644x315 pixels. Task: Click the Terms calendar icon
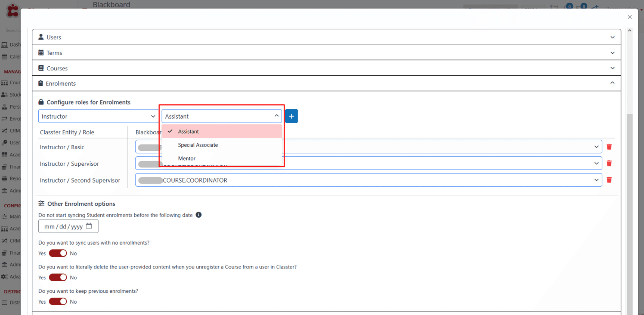coord(41,53)
